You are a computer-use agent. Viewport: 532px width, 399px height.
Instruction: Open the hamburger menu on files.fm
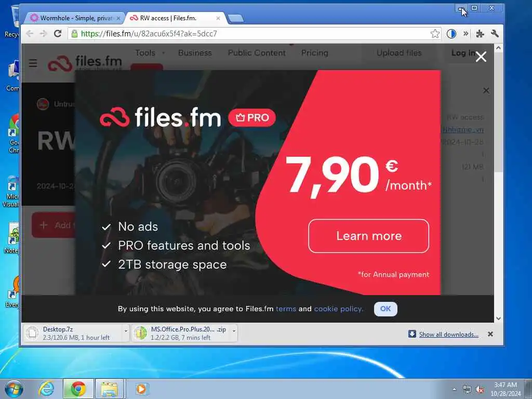coord(33,63)
